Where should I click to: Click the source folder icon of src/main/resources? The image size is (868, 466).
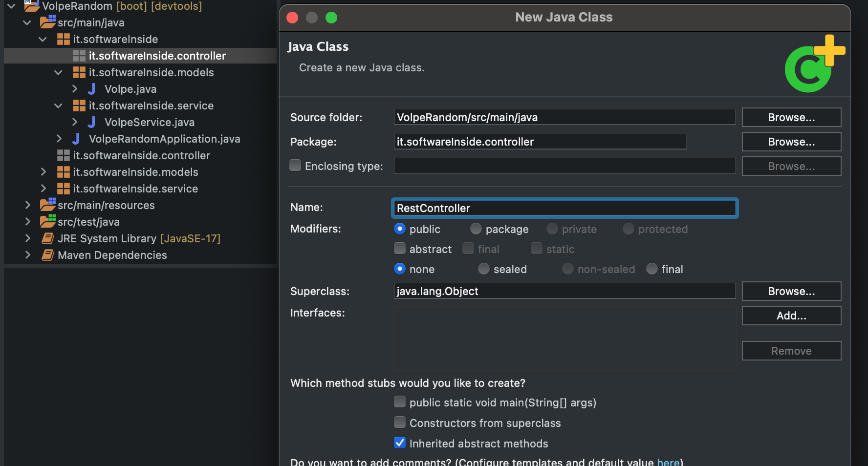[47, 205]
